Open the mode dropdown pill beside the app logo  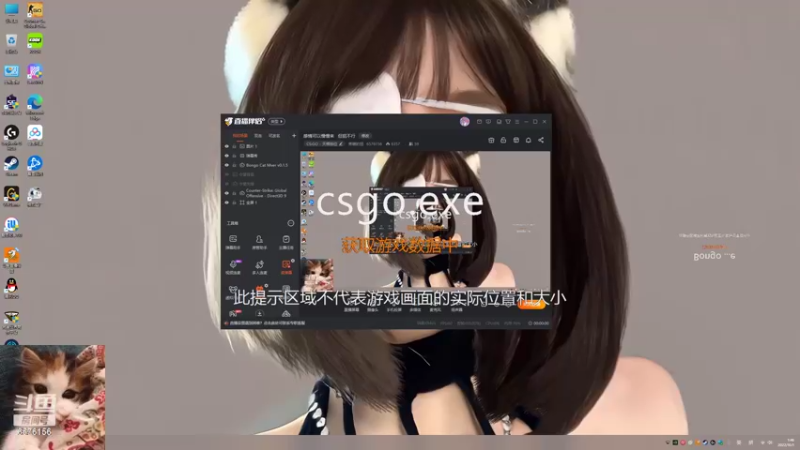coord(277,121)
